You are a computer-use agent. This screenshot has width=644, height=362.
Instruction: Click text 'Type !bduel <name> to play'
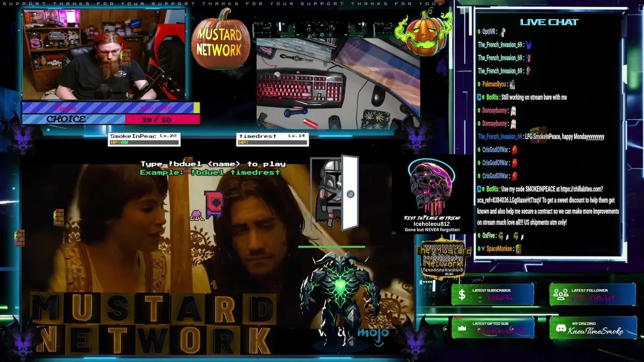pos(213,164)
